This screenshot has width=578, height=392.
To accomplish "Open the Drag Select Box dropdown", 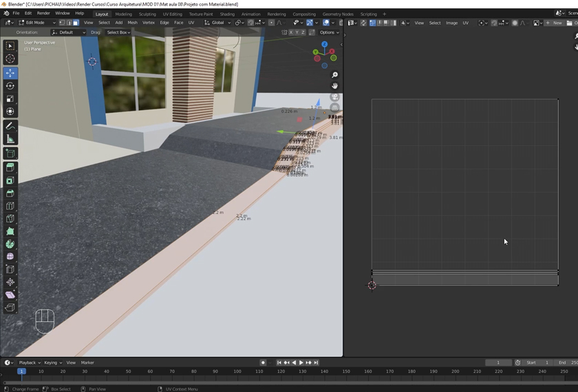I will click(118, 32).
